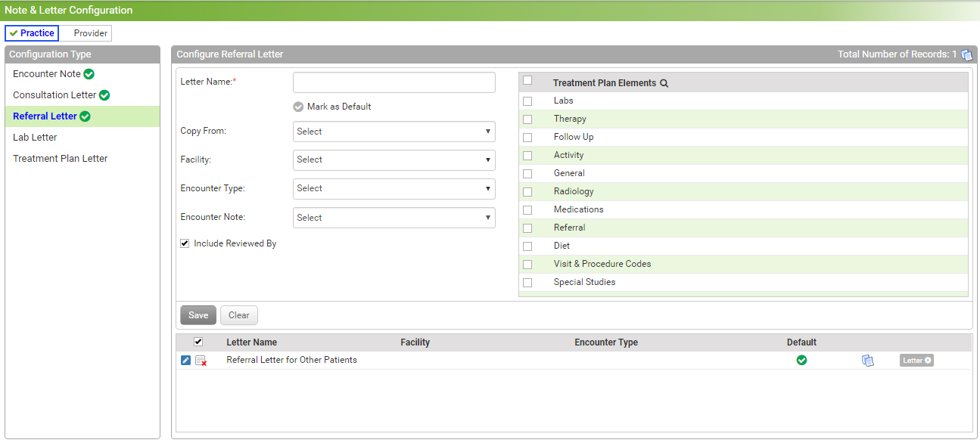
Task: Click the copy icon in the letter row
Action: [x=867, y=361]
